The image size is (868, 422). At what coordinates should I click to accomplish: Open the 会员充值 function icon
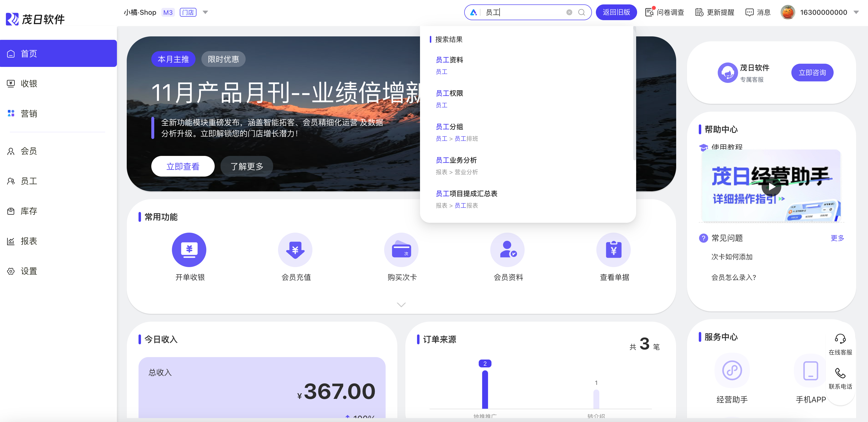pyautogui.click(x=295, y=250)
